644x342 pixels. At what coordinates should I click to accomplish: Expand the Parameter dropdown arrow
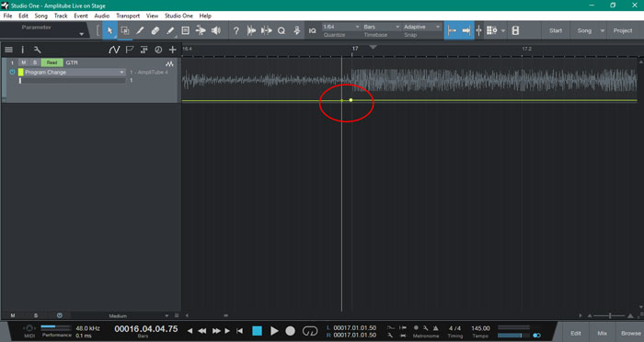coord(81,34)
